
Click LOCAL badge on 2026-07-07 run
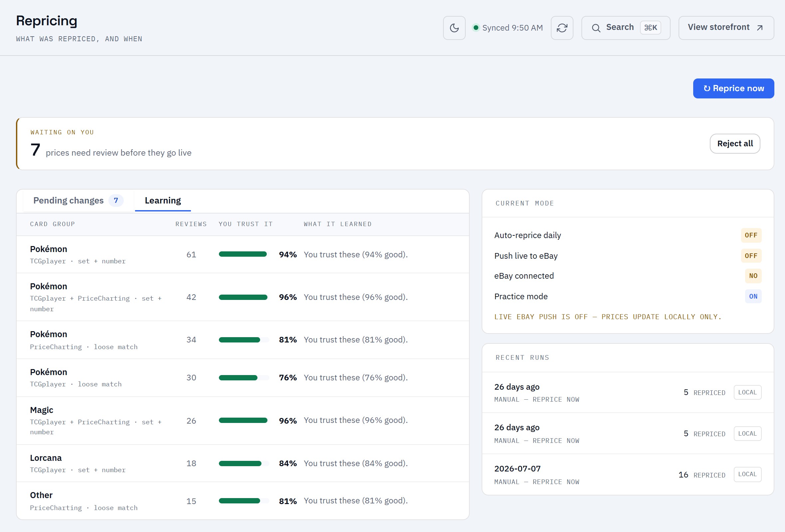[x=747, y=474]
